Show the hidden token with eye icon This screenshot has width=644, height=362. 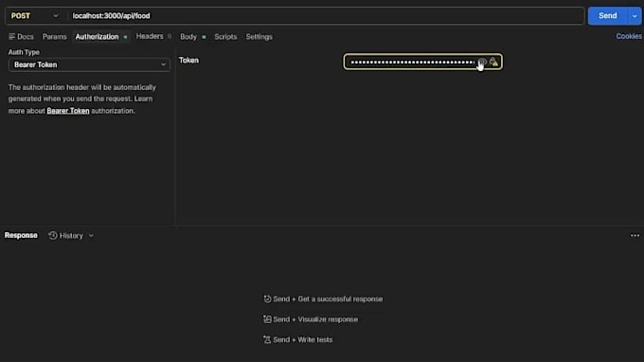482,62
